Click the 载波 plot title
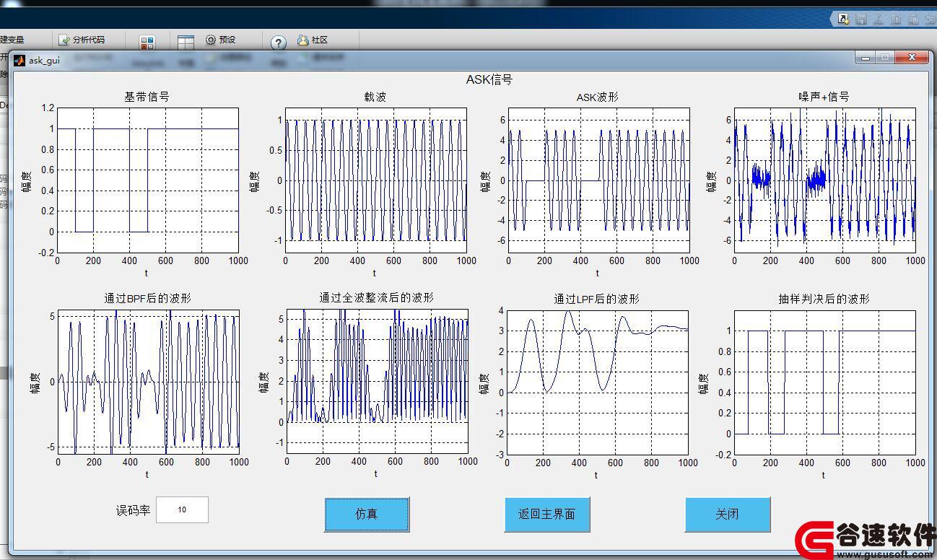 375,97
